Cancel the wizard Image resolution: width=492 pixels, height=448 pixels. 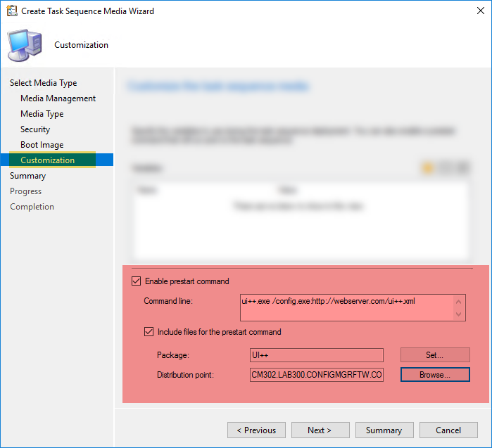point(448,430)
